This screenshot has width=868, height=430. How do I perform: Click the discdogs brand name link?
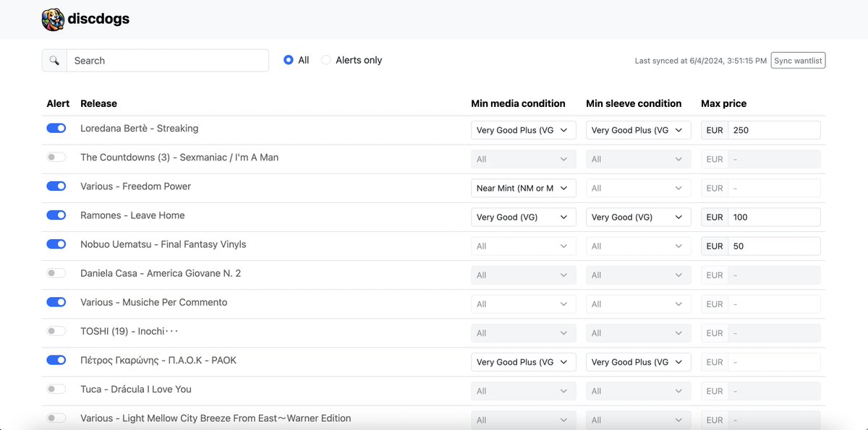coord(98,20)
